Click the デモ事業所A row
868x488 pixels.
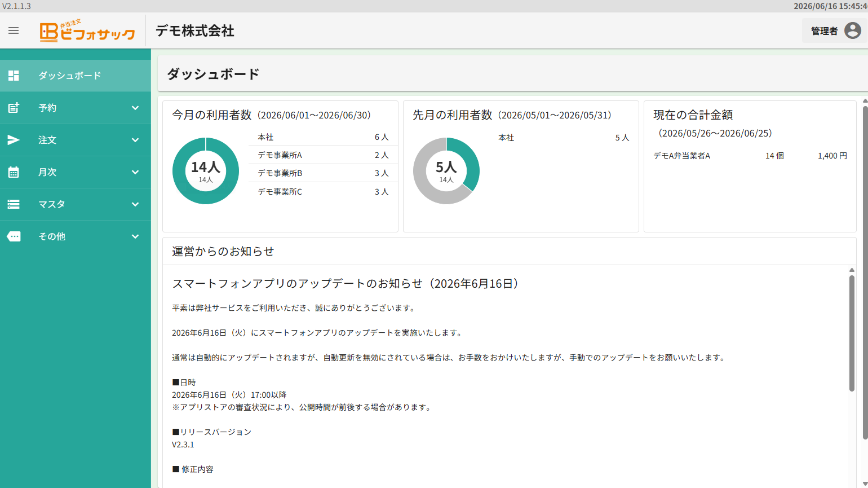pos(323,155)
